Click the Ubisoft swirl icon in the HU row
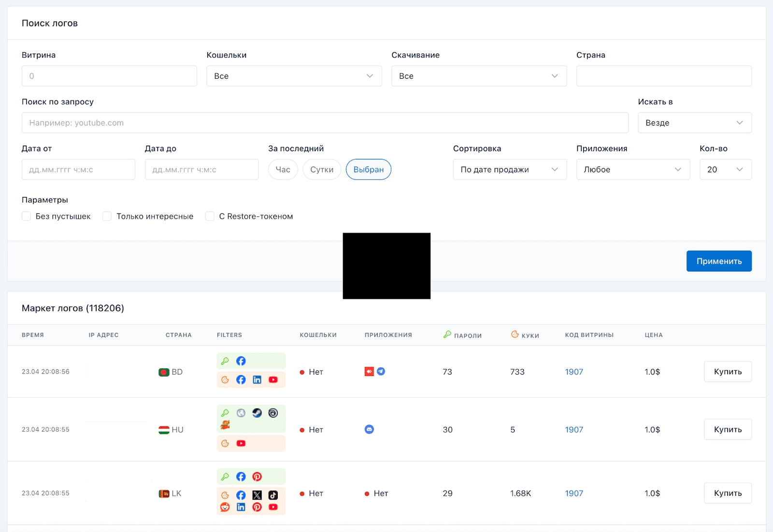Image resolution: width=773 pixels, height=532 pixels. pyautogui.click(x=273, y=413)
